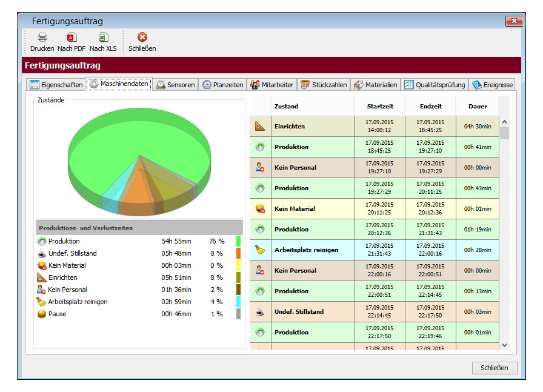
Task: Click the Zustand column header
Action: pyautogui.click(x=312, y=106)
